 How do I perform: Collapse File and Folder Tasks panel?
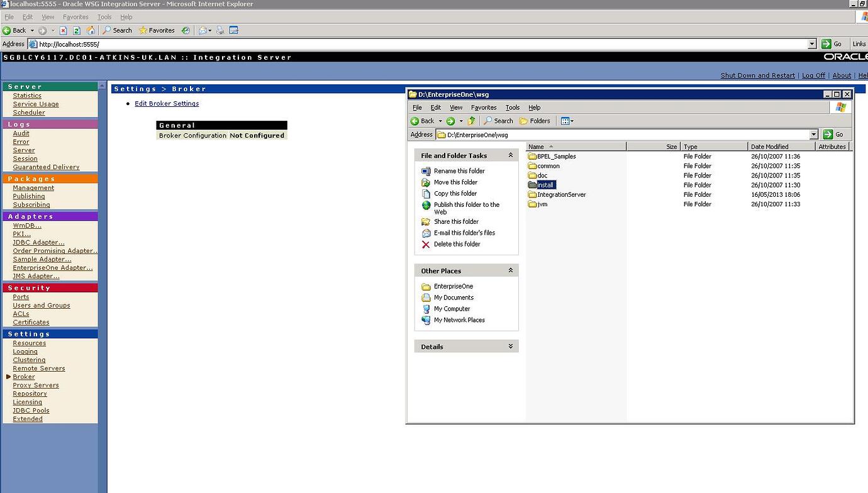510,155
